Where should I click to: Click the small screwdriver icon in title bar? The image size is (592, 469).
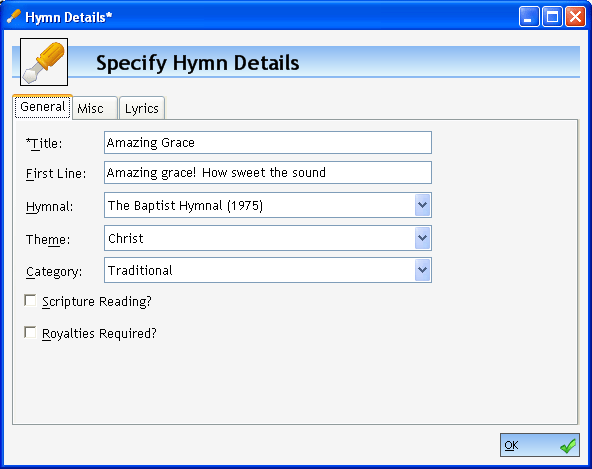coord(14,17)
